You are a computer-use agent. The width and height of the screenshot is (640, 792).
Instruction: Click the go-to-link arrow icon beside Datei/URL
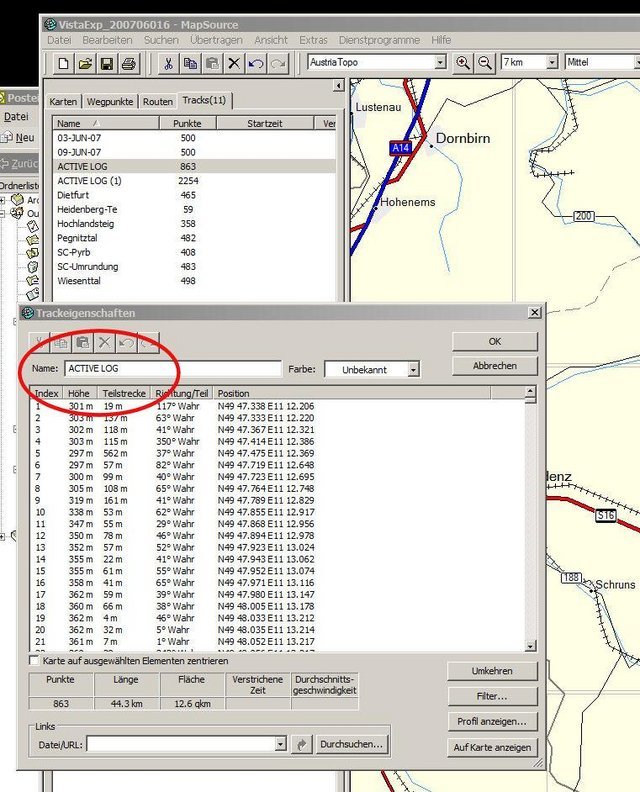point(302,744)
